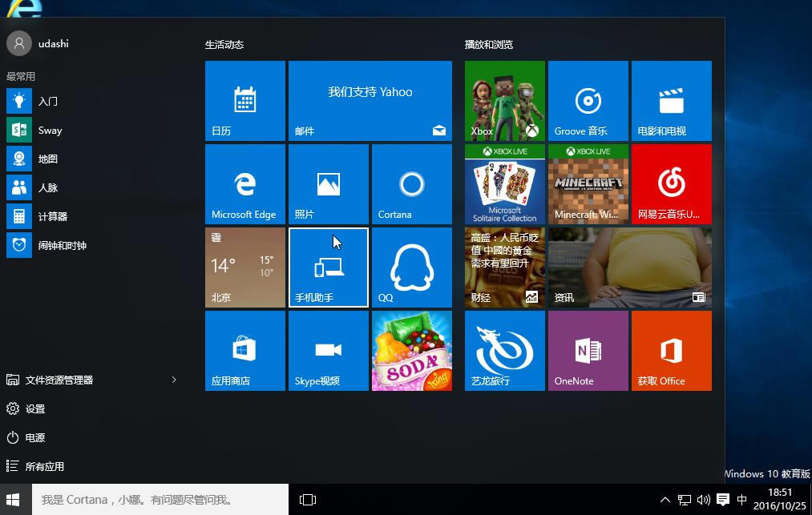Show hidden tray icons
The height and width of the screenshot is (515, 812).
click(665, 500)
